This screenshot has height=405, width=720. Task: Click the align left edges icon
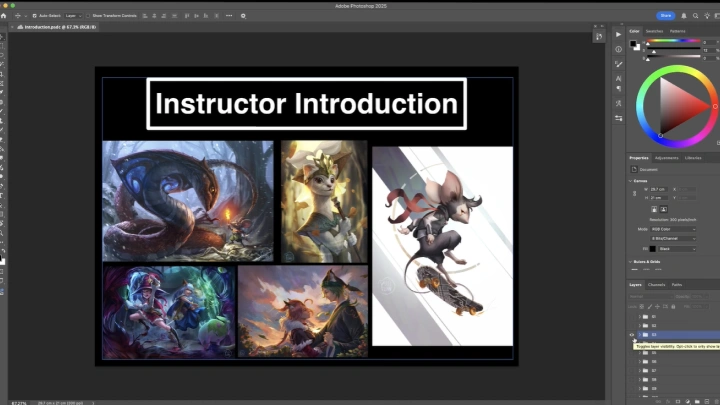click(145, 16)
